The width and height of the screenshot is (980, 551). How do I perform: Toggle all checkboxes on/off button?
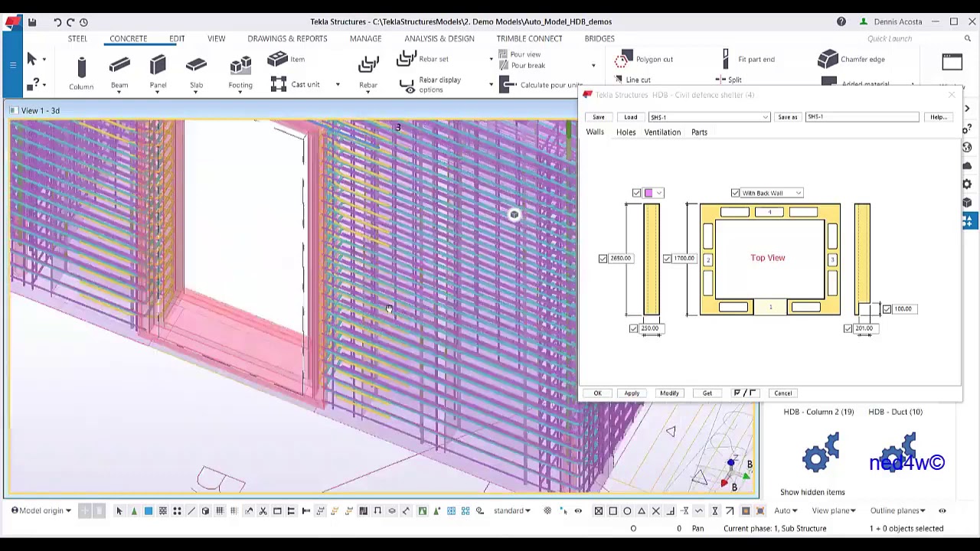pyautogui.click(x=745, y=393)
